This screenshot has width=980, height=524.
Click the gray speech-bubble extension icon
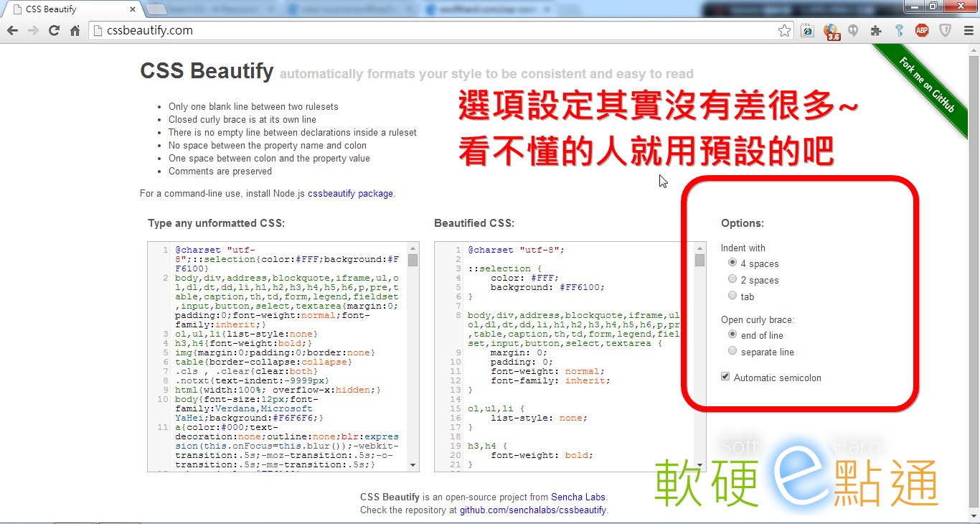(853, 30)
